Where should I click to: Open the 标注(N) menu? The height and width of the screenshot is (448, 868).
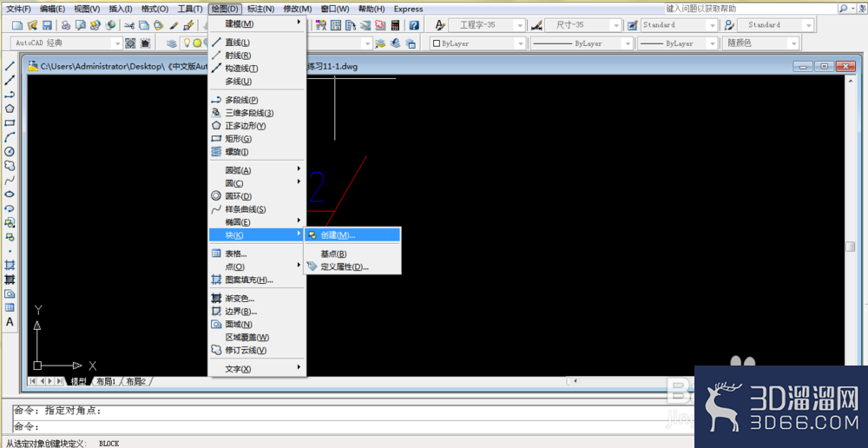tap(260, 9)
